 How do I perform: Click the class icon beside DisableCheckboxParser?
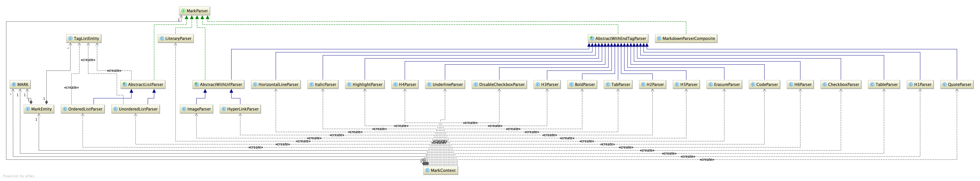476,85
